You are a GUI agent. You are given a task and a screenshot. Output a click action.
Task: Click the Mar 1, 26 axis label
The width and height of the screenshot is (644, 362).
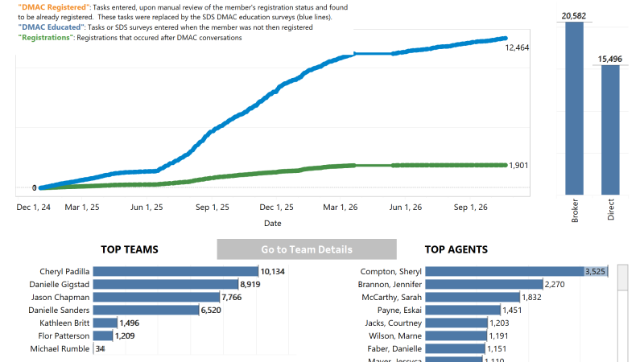(340, 208)
